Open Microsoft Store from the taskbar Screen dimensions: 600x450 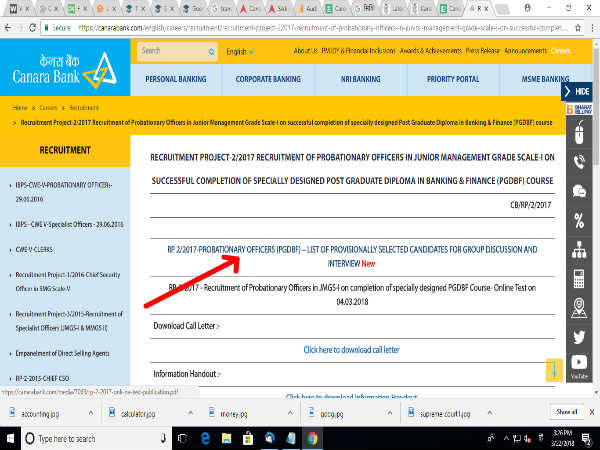[248, 439]
